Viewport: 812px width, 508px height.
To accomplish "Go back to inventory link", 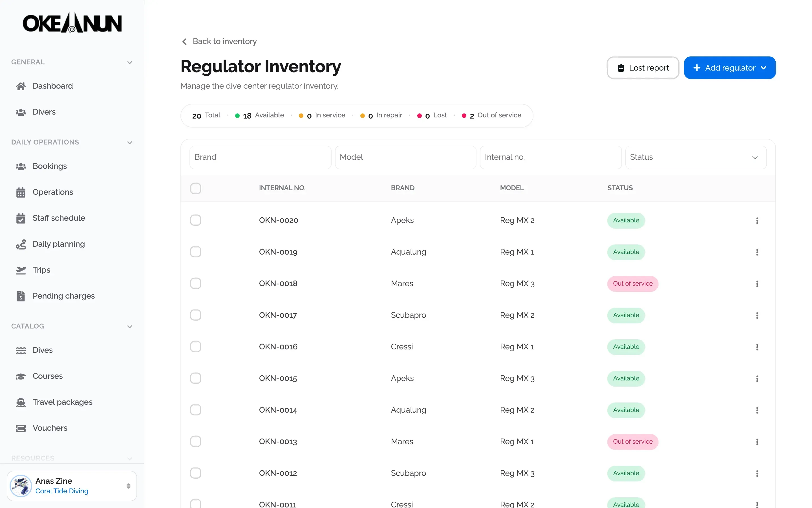I will click(x=219, y=41).
